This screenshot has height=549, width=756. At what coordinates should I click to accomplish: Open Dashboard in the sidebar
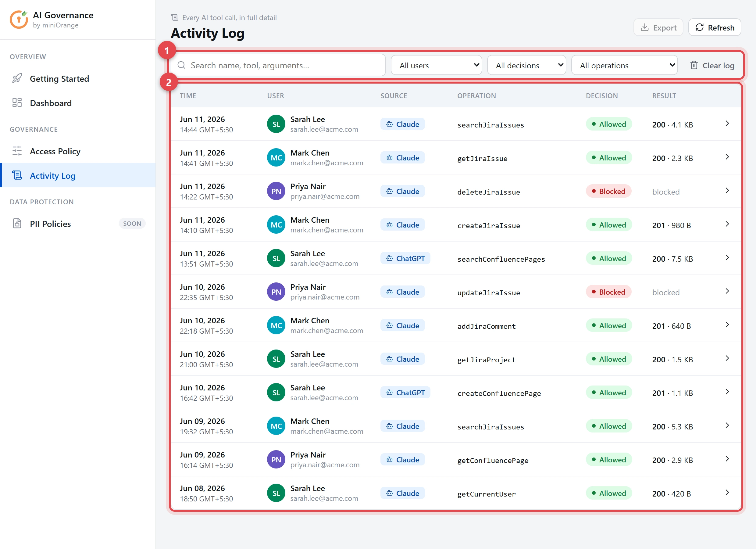pos(78,103)
